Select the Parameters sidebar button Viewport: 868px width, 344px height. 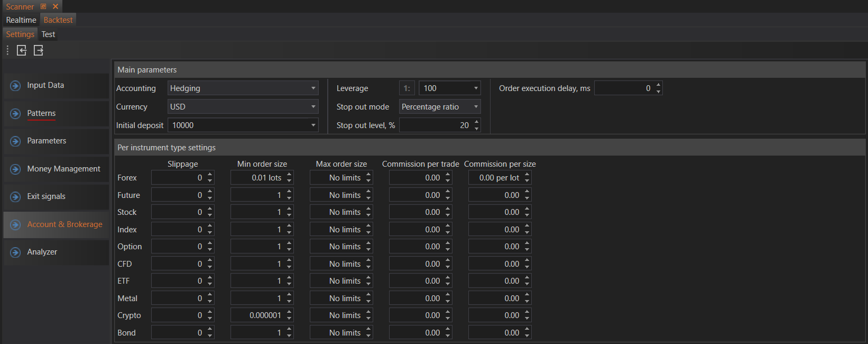tap(56, 141)
